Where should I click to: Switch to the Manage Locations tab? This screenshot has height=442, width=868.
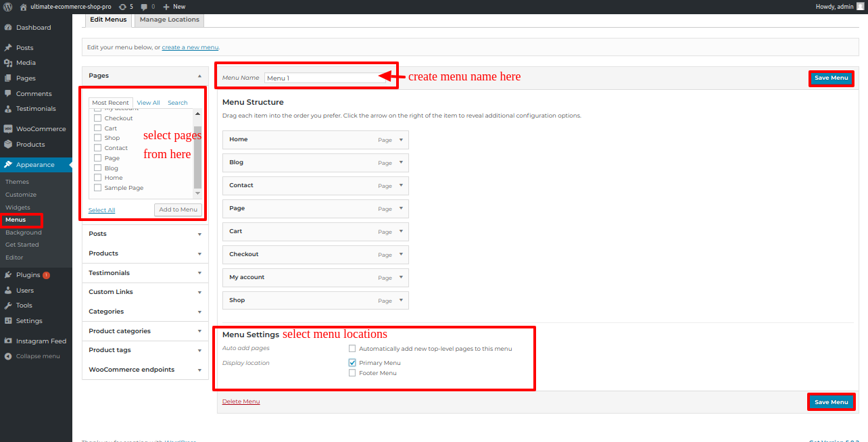click(169, 20)
